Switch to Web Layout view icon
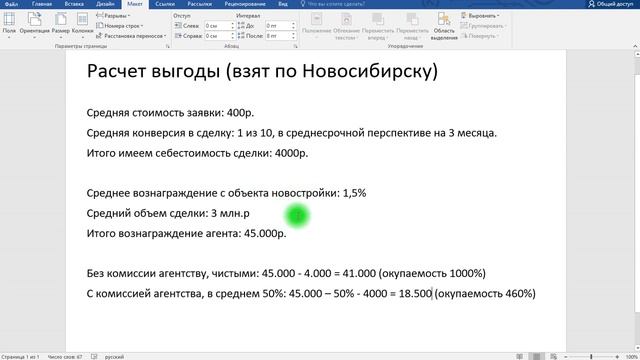This screenshot has width=640, height=360. tap(553, 357)
